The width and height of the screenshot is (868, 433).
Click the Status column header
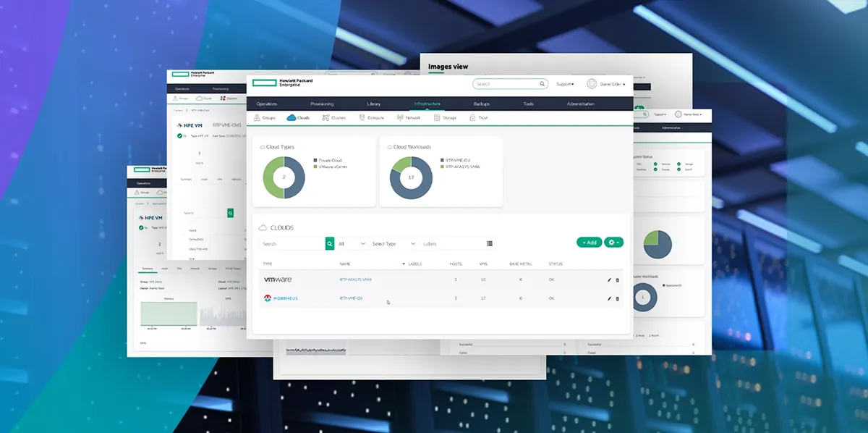(556, 264)
